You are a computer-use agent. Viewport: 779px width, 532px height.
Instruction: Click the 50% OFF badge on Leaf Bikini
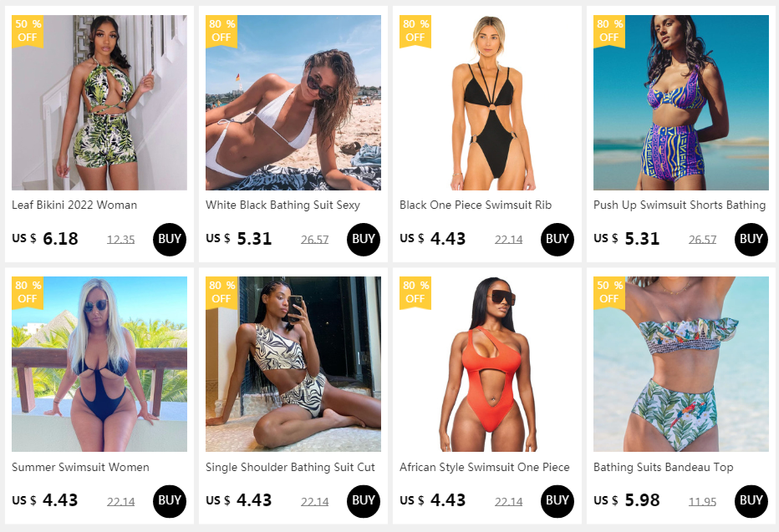coord(28,31)
